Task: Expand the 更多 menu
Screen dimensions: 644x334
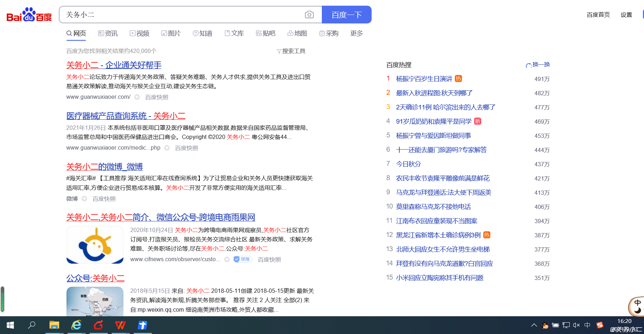Action: [x=356, y=33]
